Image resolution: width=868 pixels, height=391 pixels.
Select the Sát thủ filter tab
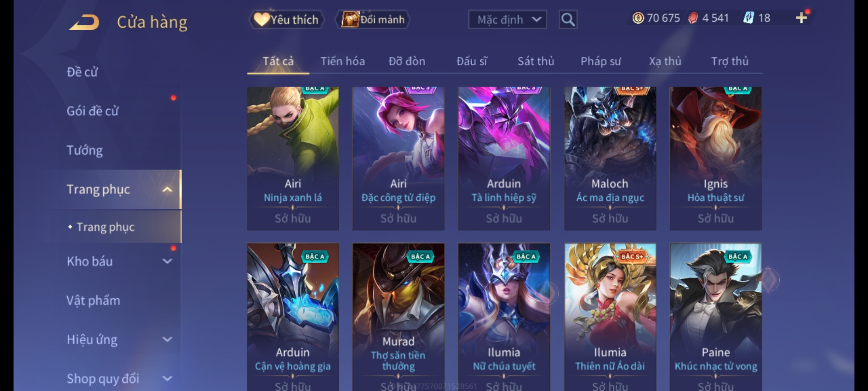coord(536,61)
